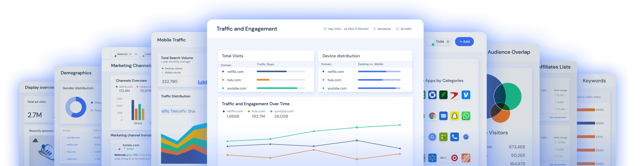This screenshot has width=644, height=166.
Task: Open the eBay app icon
Action: 443,158
